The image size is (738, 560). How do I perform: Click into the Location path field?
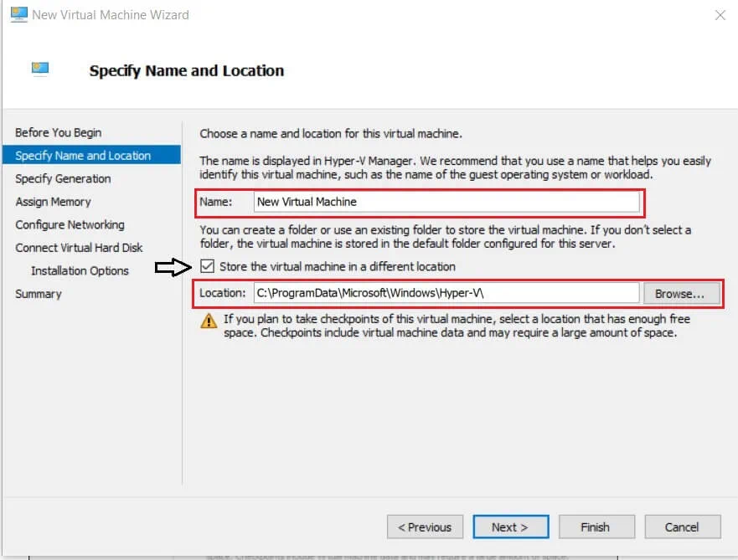(446, 294)
